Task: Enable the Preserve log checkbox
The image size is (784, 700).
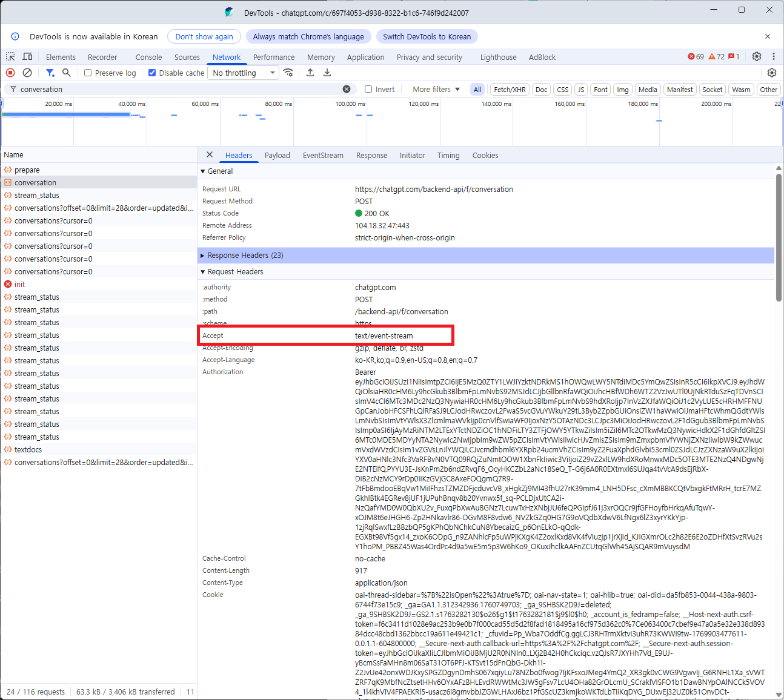Action: [88, 73]
